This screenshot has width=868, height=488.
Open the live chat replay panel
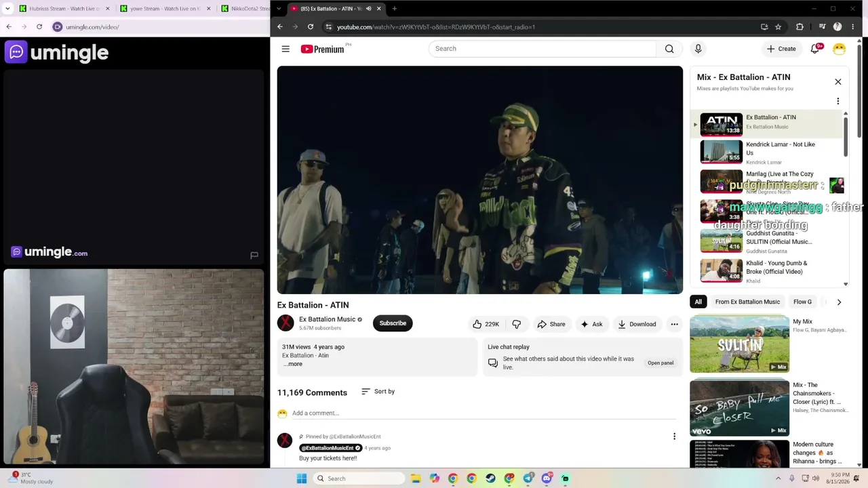click(x=660, y=363)
